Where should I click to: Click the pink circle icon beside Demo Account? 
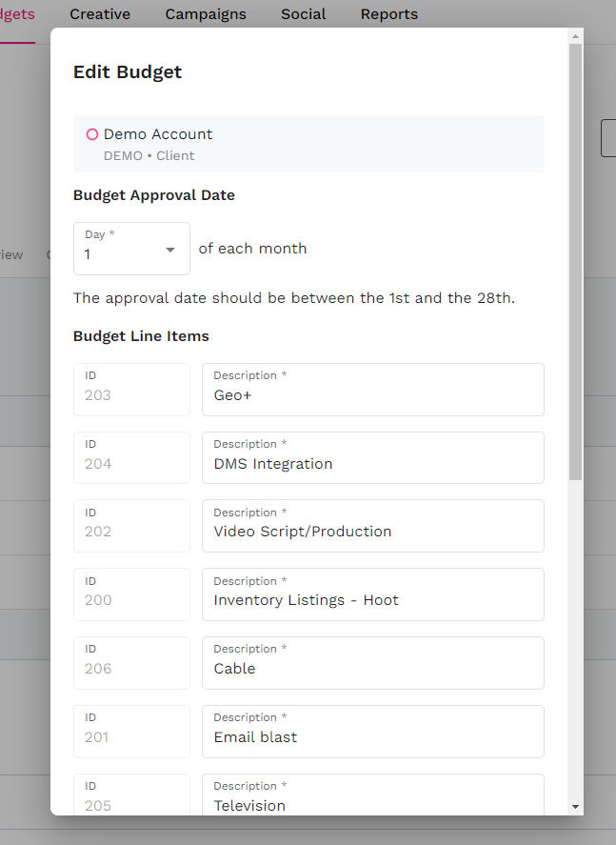click(92, 134)
